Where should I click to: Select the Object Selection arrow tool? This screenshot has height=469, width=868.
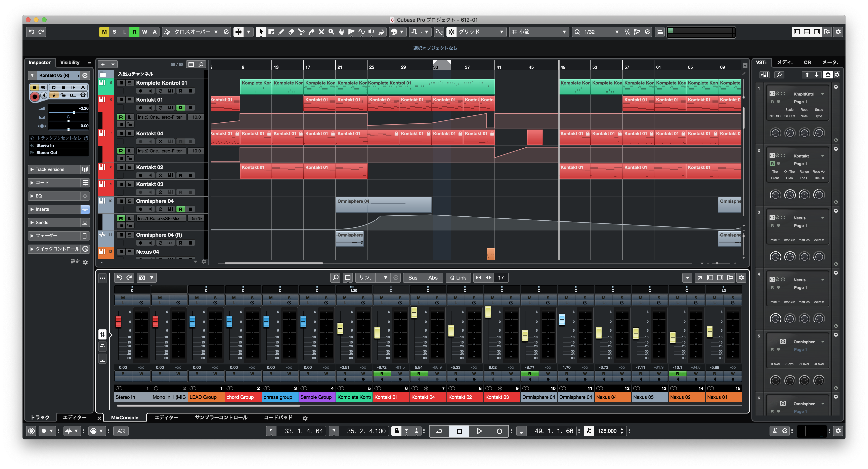tap(260, 32)
